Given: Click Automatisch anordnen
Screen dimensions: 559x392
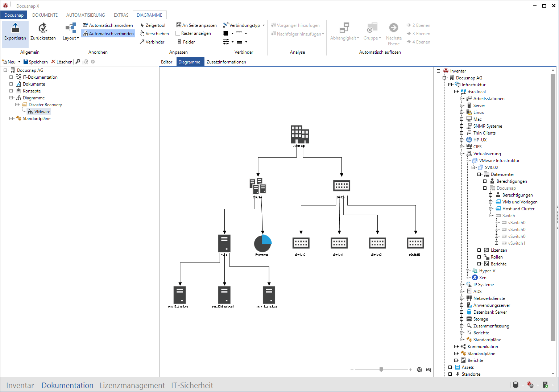Looking at the screenshot, I should coord(108,25).
